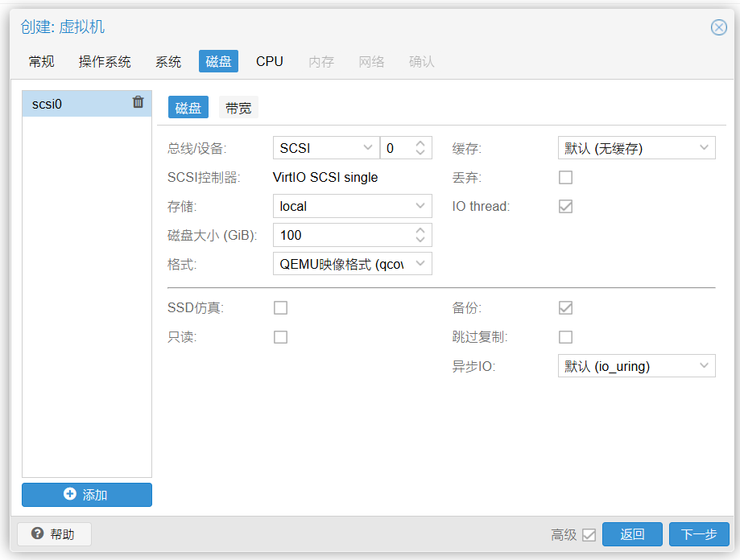Viewport: 740px width, 560px height.
Task: Click the 返回 button
Action: [632, 534]
